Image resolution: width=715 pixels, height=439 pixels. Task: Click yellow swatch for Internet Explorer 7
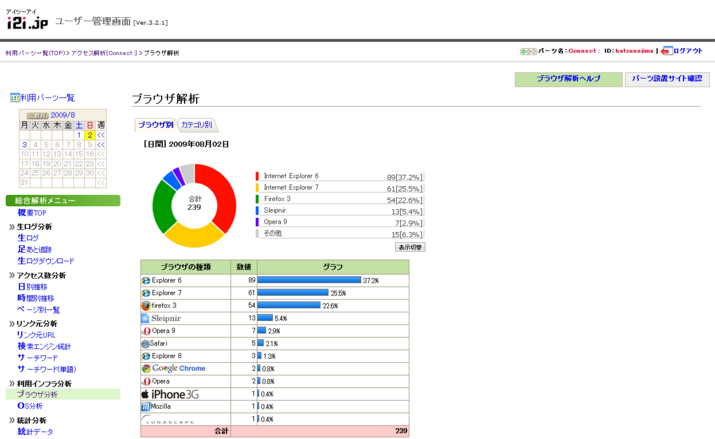(x=257, y=187)
